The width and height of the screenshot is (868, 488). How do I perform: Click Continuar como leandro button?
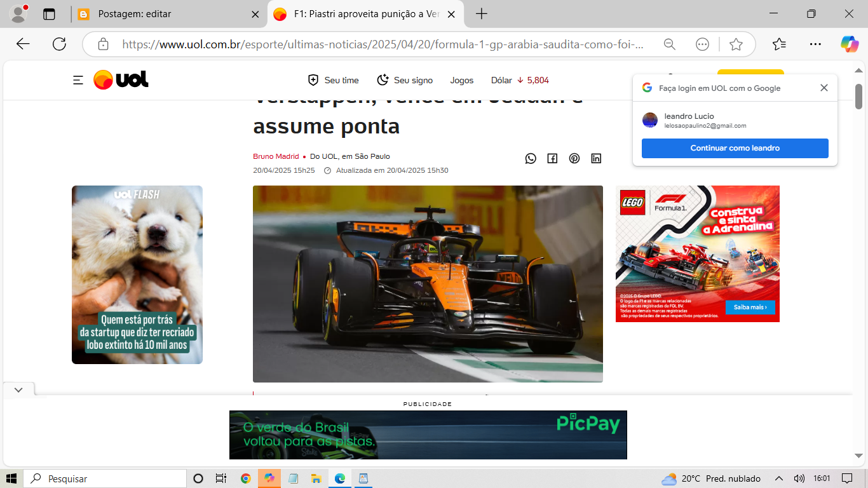coord(735,148)
